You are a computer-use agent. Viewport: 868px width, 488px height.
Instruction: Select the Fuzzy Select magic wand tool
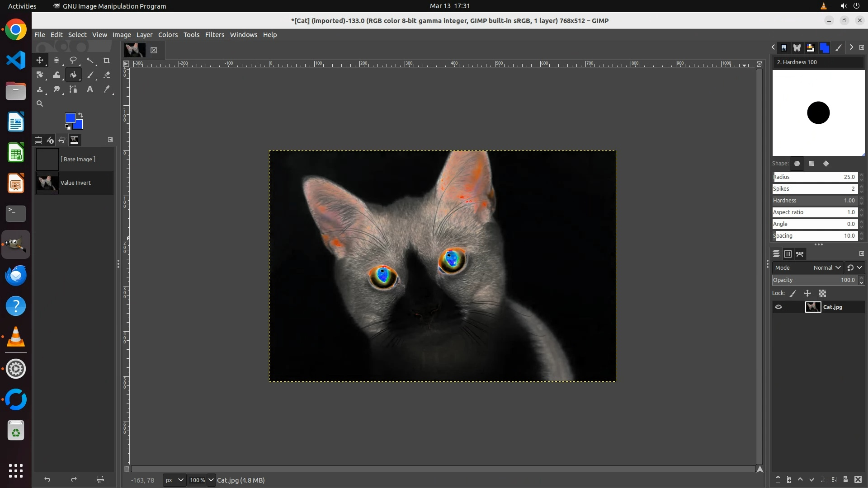click(x=90, y=60)
